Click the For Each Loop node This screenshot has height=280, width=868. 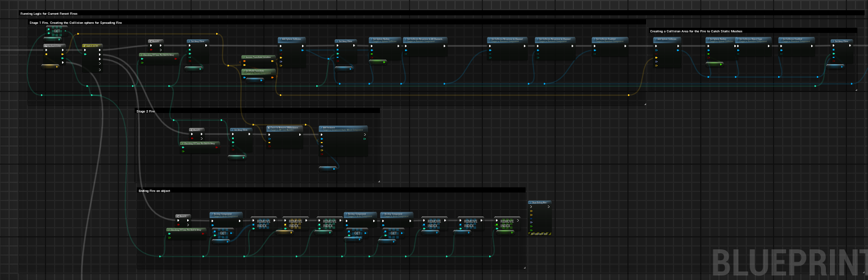(x=55, y=45)
